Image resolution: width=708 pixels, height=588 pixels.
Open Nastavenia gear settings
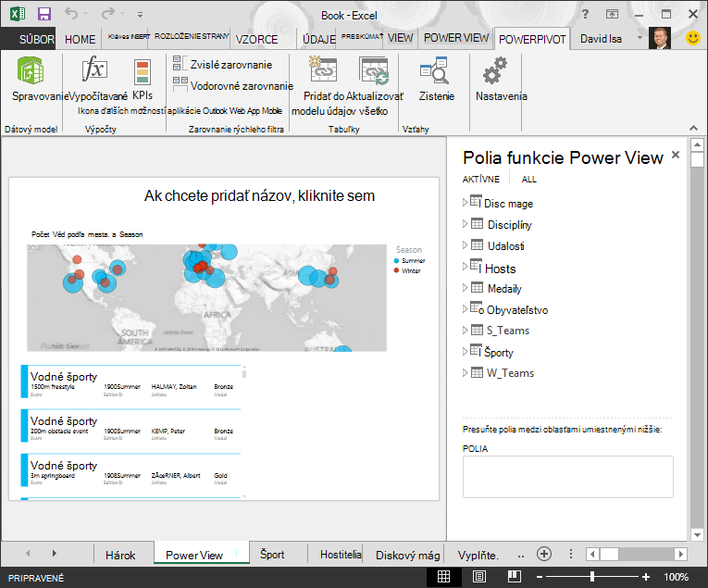[x=495, y=70]
